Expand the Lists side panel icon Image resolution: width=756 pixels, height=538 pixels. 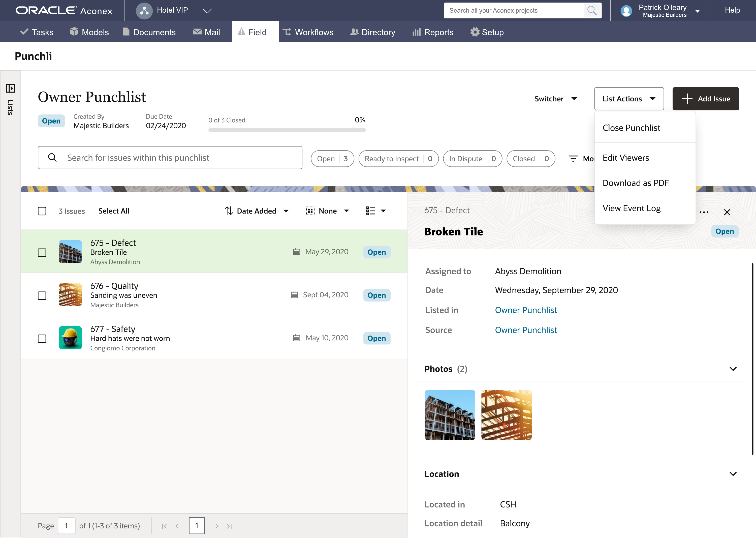pyautogui.click(x=10, y=88)
